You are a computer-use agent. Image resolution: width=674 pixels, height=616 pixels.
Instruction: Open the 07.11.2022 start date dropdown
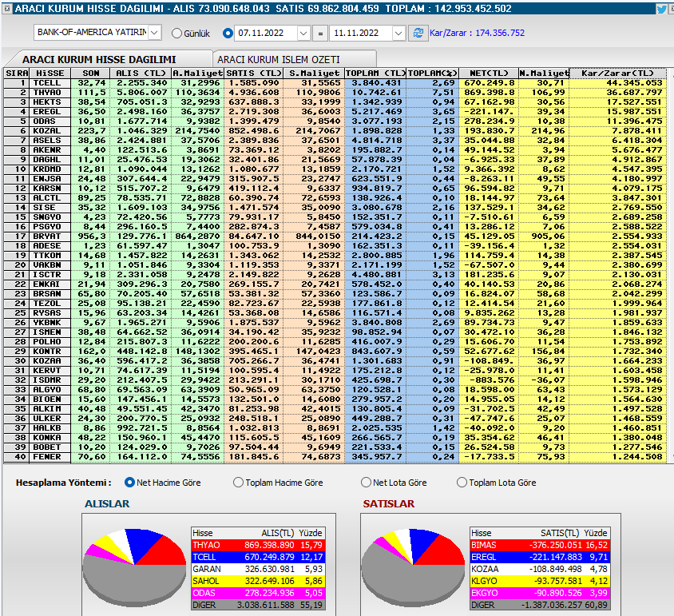303,33
